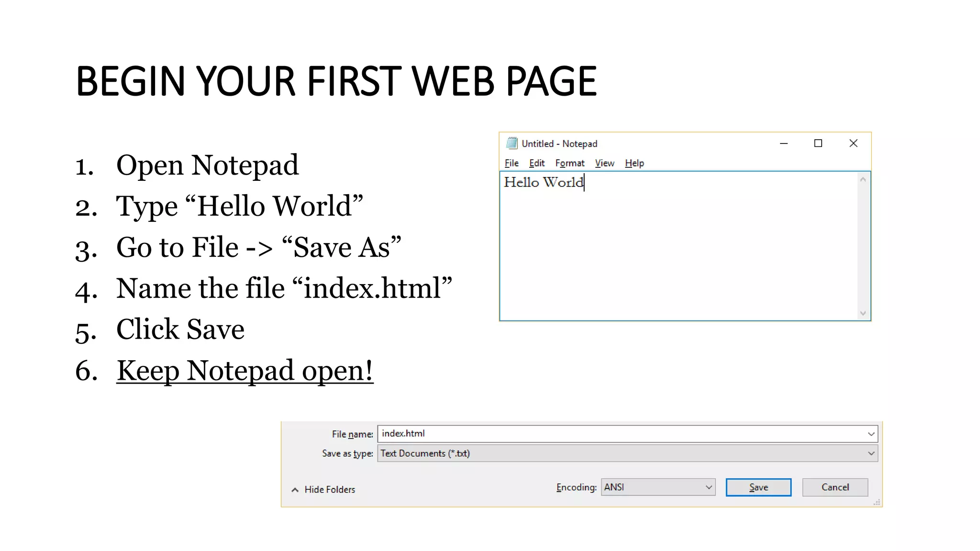980x551 pixels.
Task: Open the Edit menu
Action: 536,163
